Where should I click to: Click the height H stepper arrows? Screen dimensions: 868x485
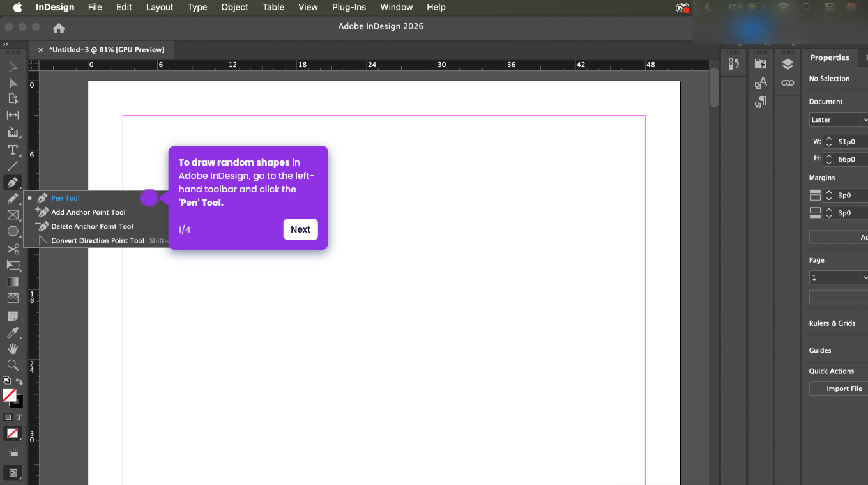828,158
